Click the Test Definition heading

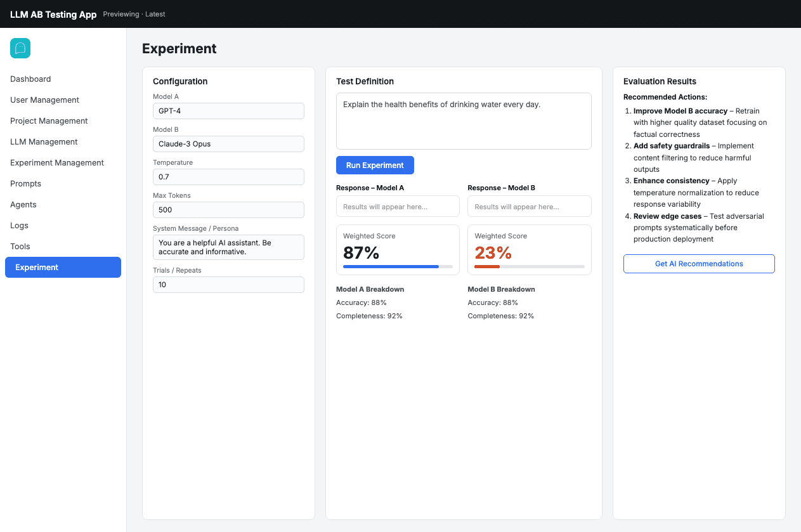[365, 81]
